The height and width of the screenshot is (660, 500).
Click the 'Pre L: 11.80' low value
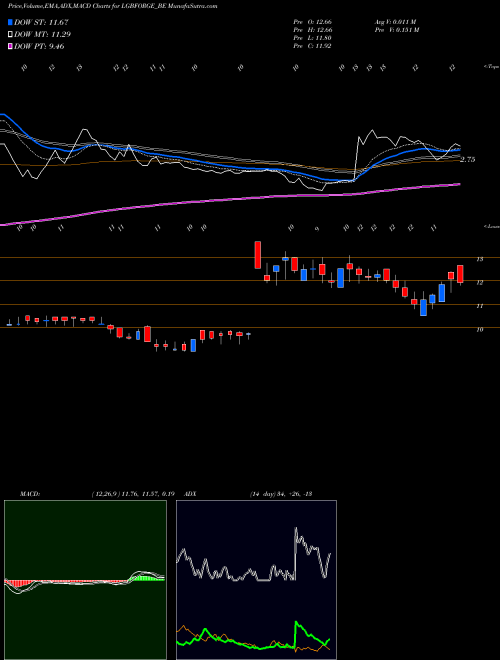coord(313,38)
